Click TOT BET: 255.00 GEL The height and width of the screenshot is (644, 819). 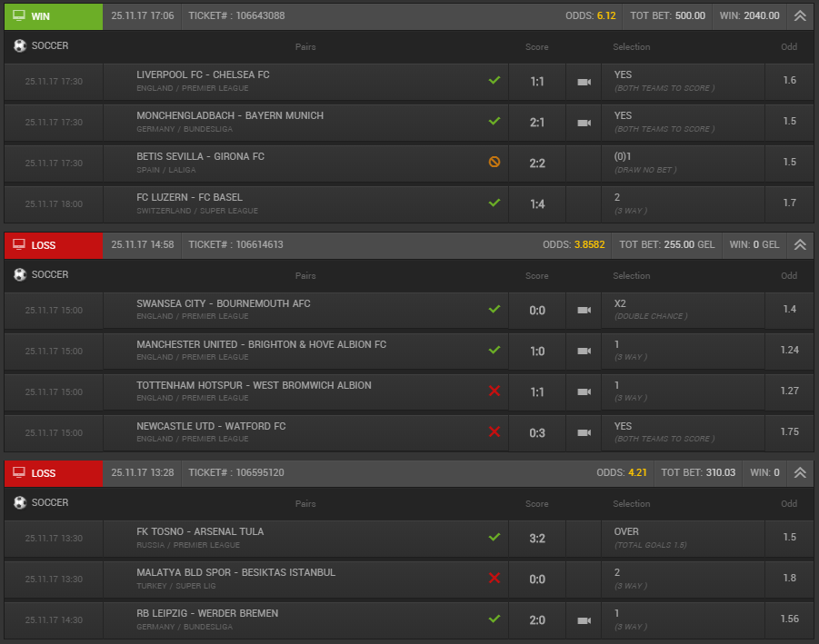[x=667, y=244]
